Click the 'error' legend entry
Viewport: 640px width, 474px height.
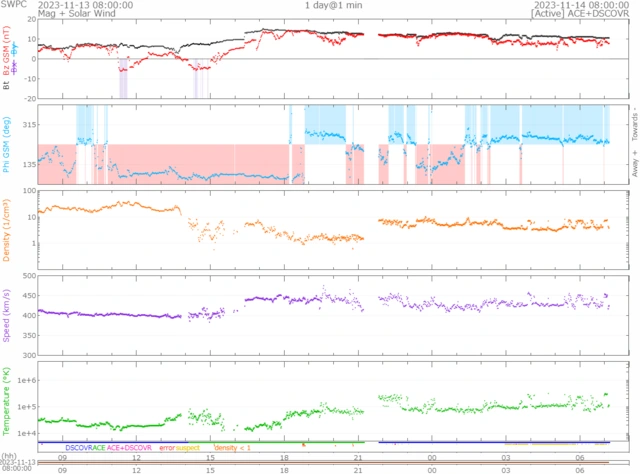pyautogui.click(x=167, y=448)
